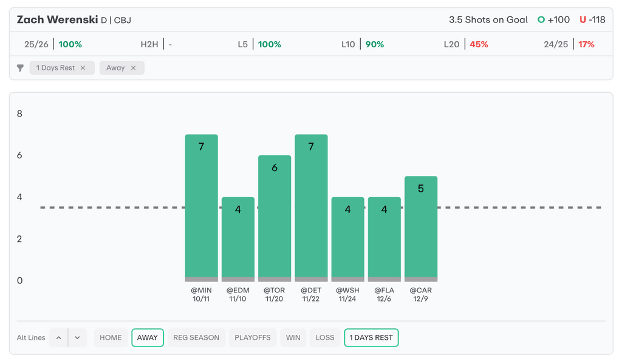Enable the REG SEASON filter
Screen dimensions: 622x364
tap(196, 338)
